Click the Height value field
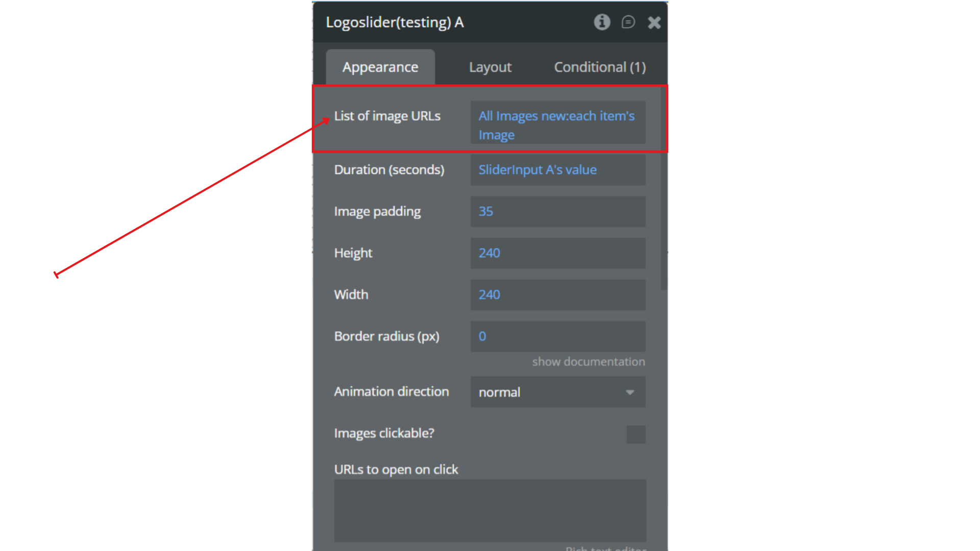Screen dimensions: 980x551 point(557,253)
